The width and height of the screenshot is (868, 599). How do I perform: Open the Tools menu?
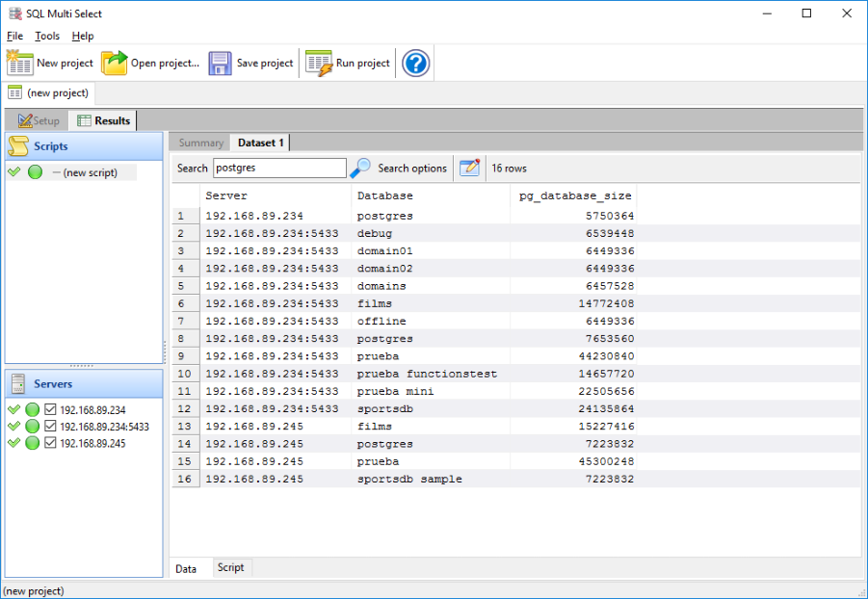pyautogui.click(x=47, y=36)
